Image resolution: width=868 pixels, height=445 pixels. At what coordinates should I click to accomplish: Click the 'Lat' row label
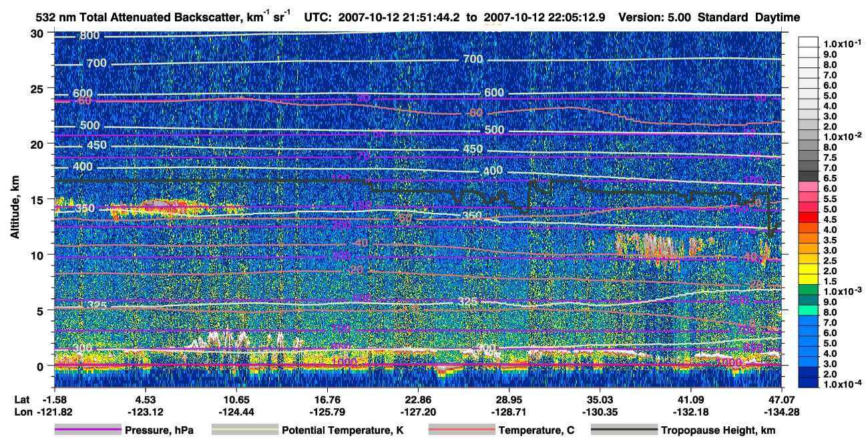pos(21,399)
